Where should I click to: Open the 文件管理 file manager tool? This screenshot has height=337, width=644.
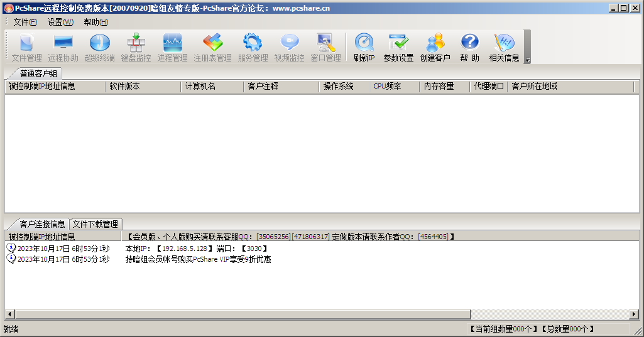pos(27,47)
